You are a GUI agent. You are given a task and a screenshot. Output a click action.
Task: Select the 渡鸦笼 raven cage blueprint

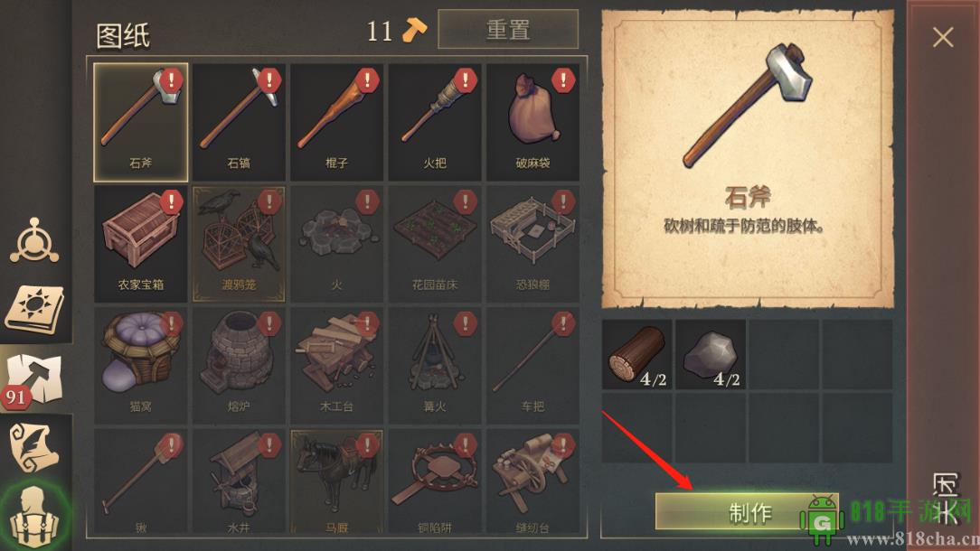tap(239, 244)
